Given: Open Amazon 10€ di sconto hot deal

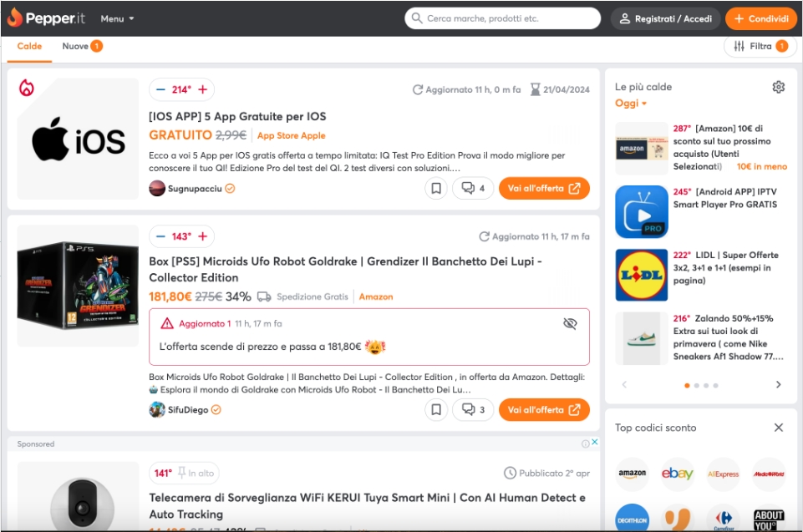Looking at the screenshot, I should coord(729,148).
